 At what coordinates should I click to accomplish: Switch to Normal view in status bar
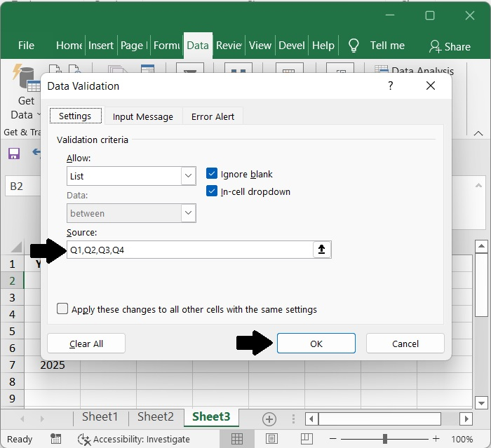237,439
